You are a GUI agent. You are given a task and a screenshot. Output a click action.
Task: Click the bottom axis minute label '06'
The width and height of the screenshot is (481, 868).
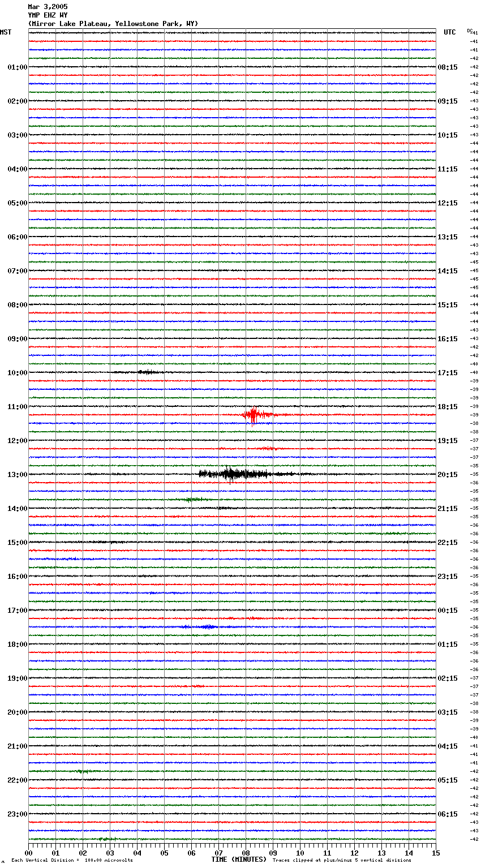192,853
